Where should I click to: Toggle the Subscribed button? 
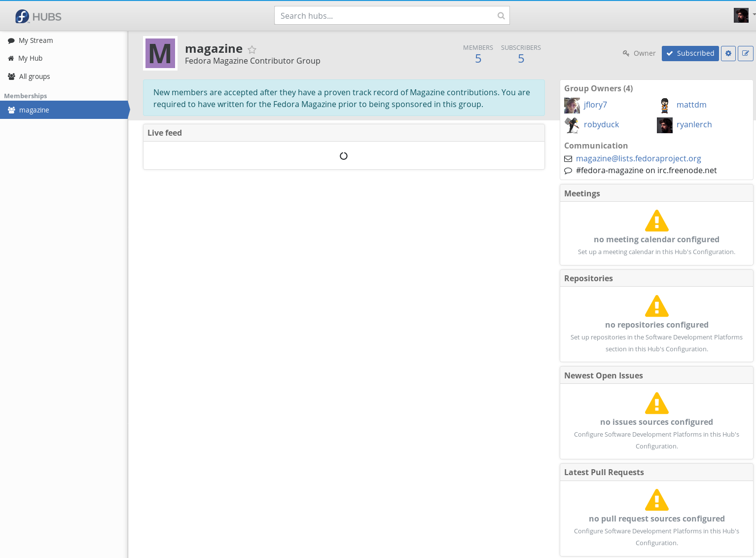pyautogui.click(x=690, y=53)
